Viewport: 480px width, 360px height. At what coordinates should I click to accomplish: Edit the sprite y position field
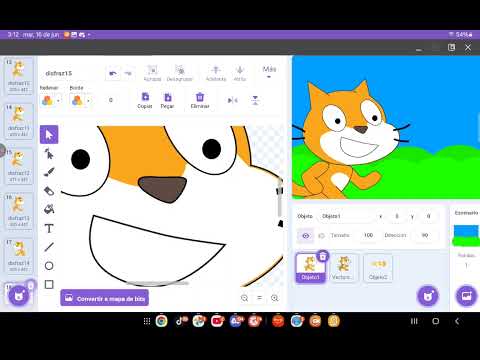click(x=429, y=216)
